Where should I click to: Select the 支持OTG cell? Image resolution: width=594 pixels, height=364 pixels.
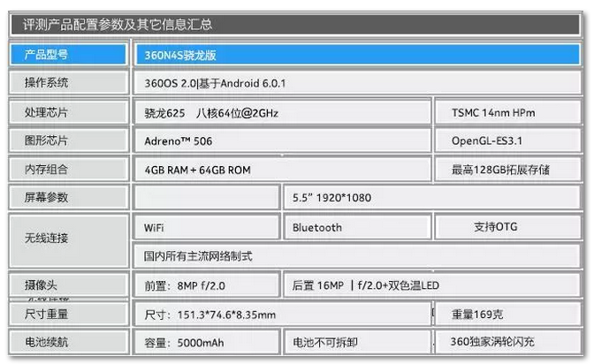[x=508, y=227]
